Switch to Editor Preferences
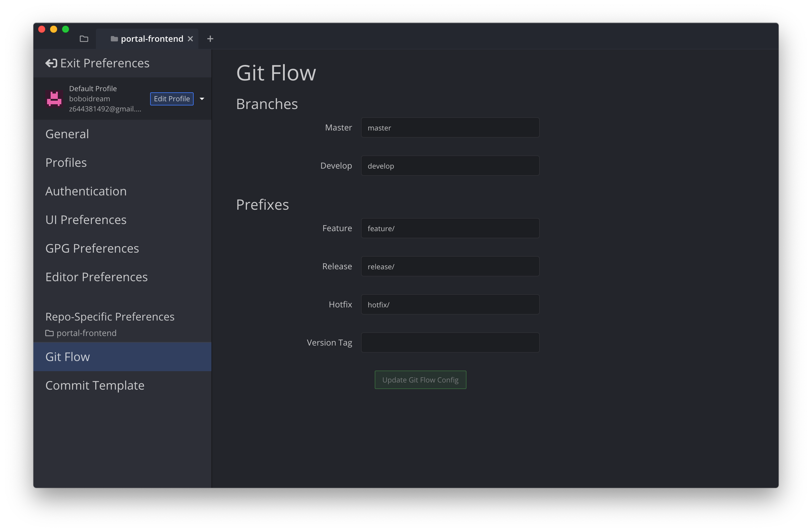812x532 pixels. [97, 277]
